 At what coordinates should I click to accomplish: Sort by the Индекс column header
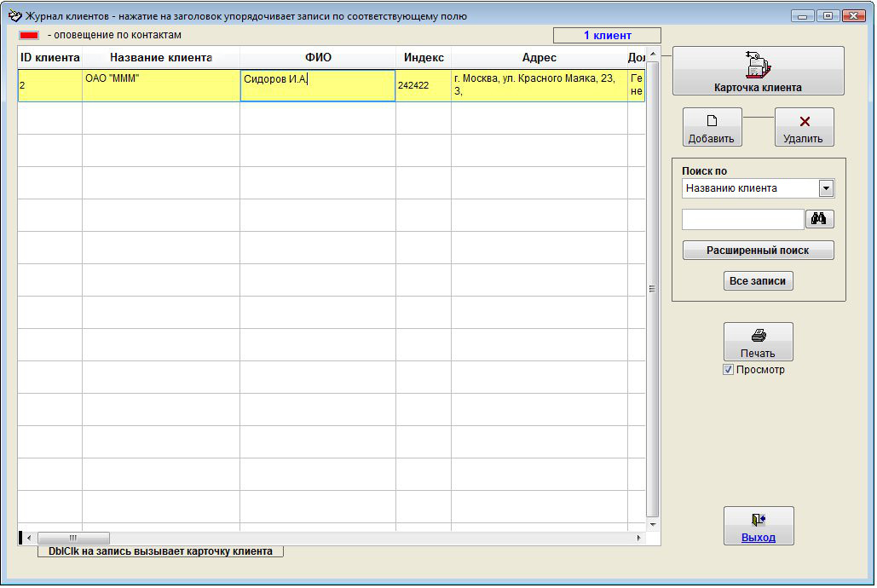(423, 58)
